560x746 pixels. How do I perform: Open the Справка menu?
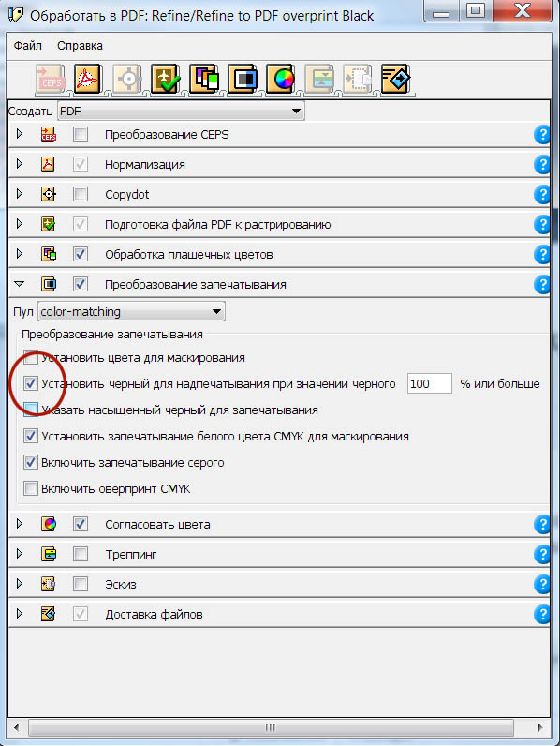[x=80, y=46]
